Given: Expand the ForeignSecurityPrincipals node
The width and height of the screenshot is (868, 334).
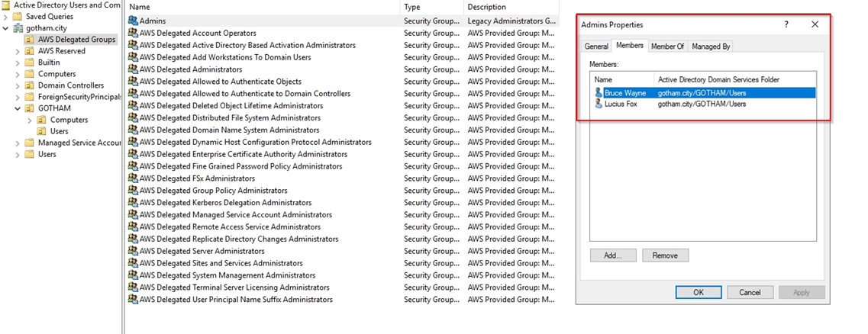Looking at the screenshot, I should click(18, 97).
